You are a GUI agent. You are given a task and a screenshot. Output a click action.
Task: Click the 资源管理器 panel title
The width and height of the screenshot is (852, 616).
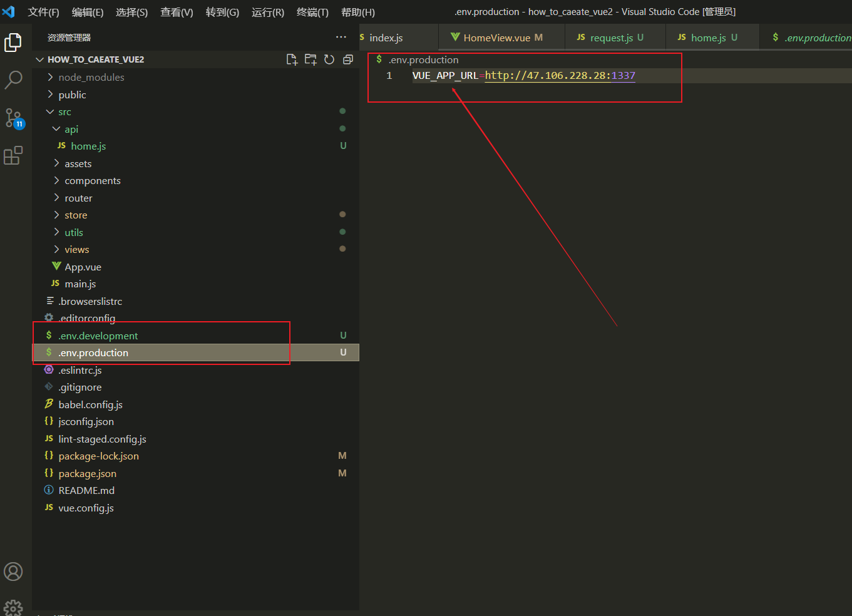[x=69, y=38]
